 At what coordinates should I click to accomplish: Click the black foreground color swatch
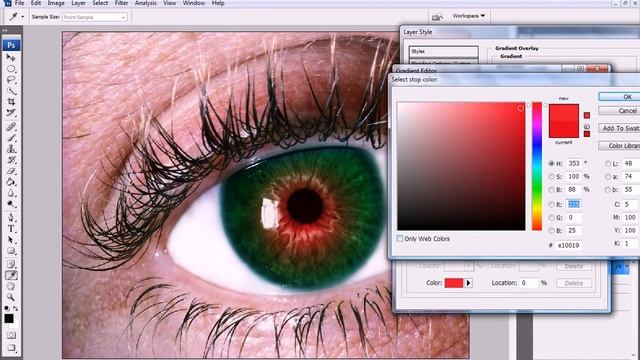[x=9, y=318]
